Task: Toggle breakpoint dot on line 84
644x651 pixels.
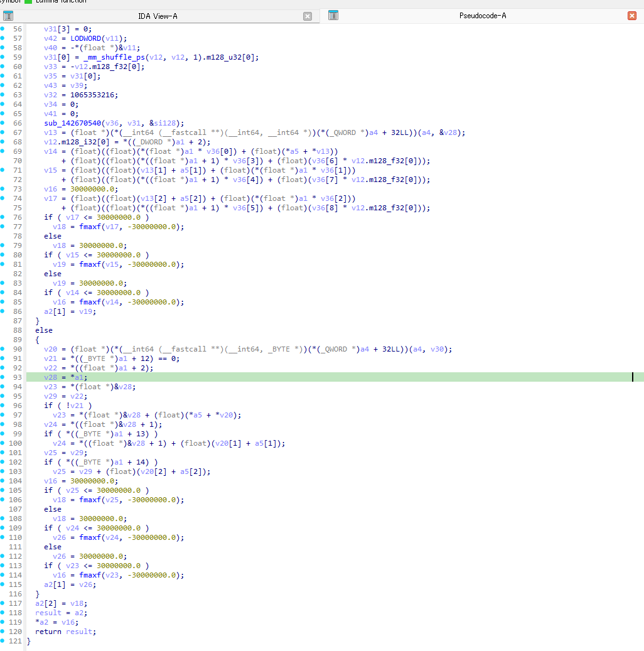Action: (3, 293)
